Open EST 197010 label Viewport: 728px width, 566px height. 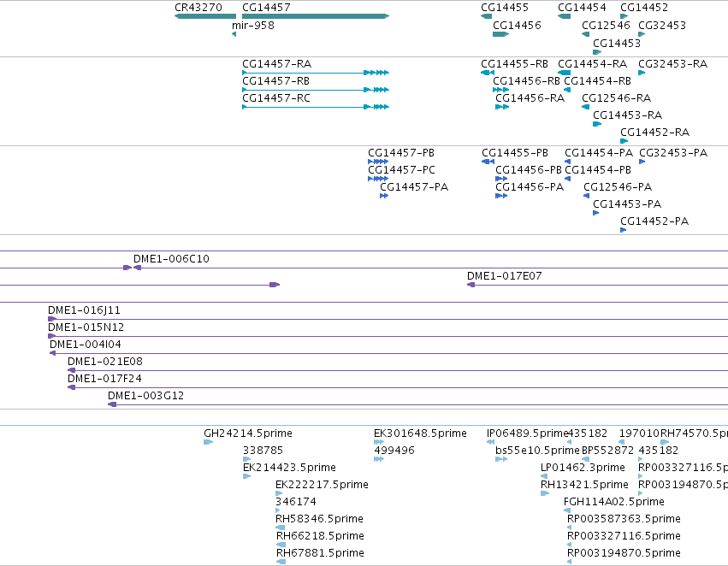click(639, 433)
